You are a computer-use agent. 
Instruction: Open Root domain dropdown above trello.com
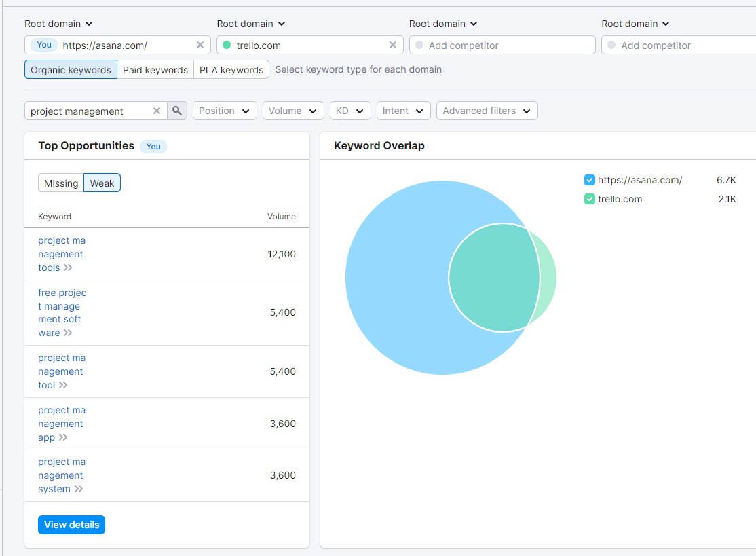[x=250, y=24]
